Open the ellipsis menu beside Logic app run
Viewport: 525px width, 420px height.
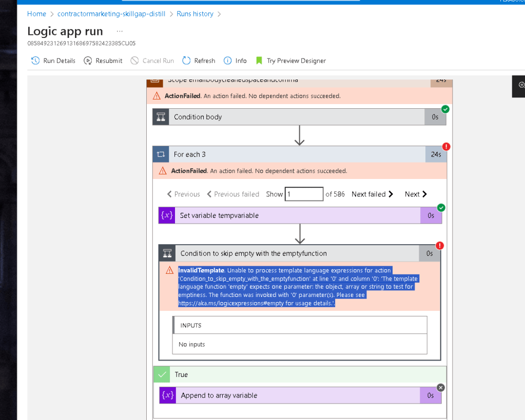click(x=120, y=31)
